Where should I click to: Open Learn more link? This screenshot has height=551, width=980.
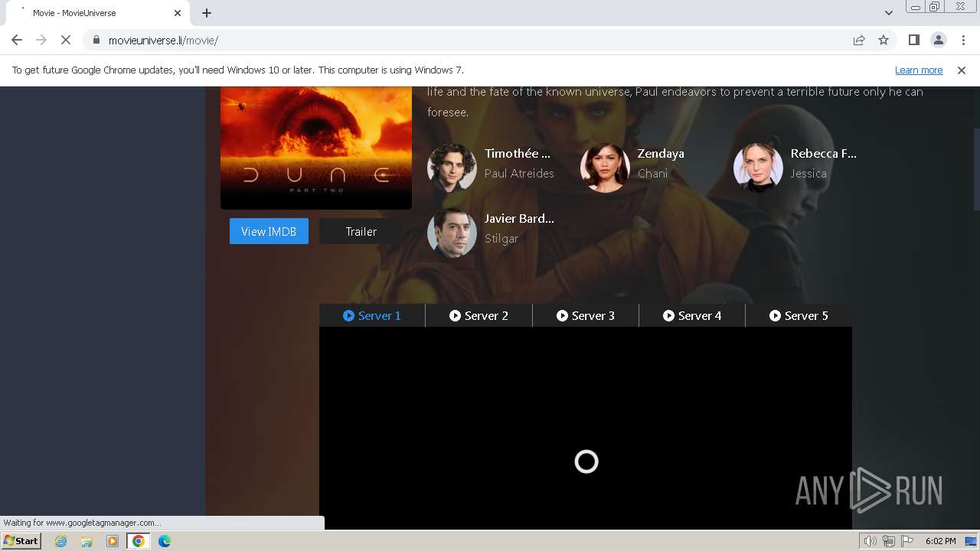pyautogui.click(x=919, y=70)
